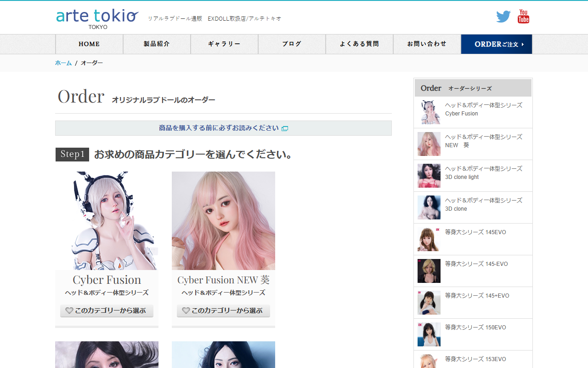Click the black-haired doll image in the second row
588x368 pixels.
point(107,355)
